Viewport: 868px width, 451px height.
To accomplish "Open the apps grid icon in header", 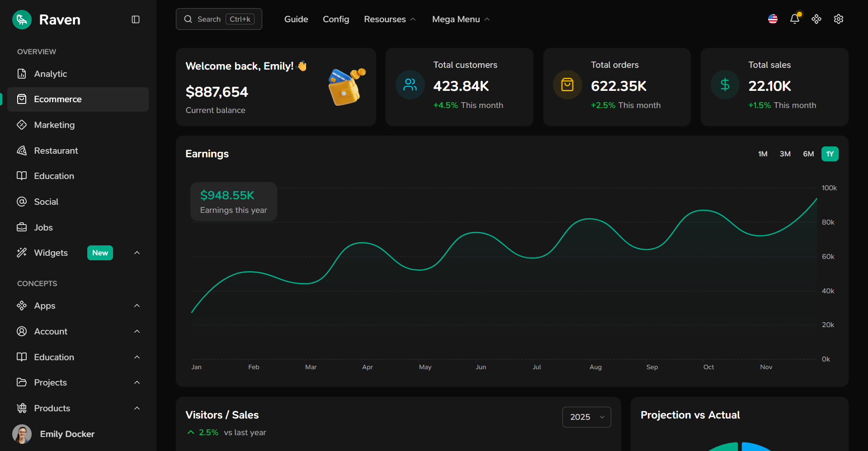I will click(x=816, y=19).
